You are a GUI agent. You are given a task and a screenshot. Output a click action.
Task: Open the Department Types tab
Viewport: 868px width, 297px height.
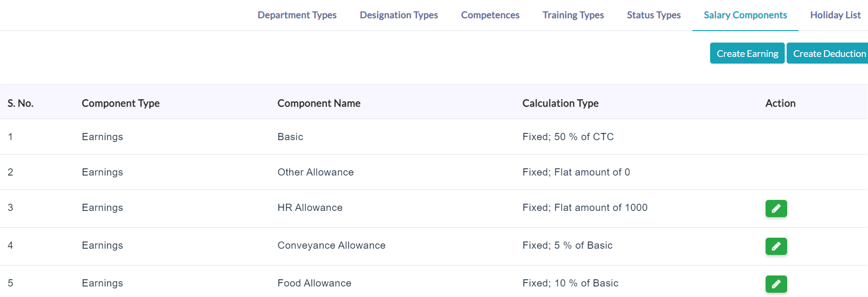click(x=297, y=15)
